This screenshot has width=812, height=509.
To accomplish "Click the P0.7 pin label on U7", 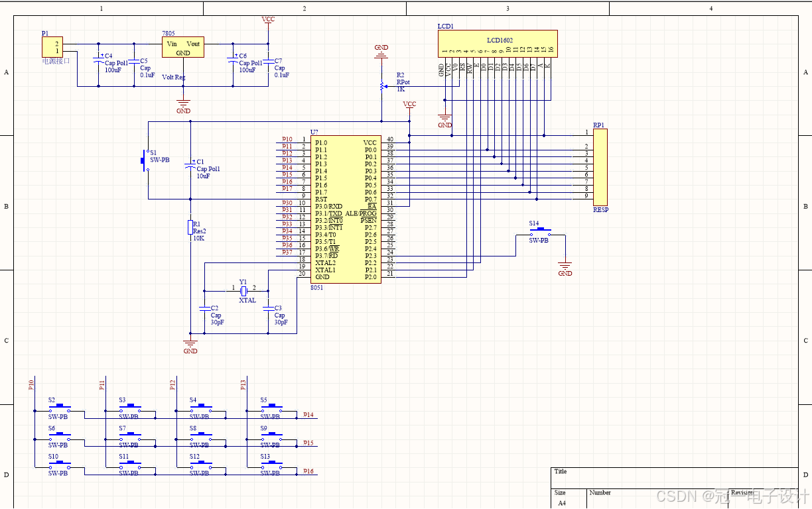I will (x=370, y=199).
